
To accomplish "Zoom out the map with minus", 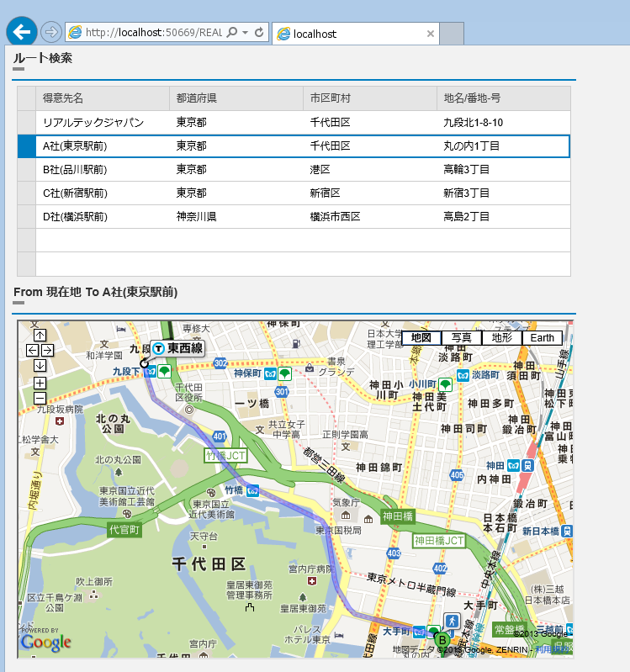I will [40, 398].
